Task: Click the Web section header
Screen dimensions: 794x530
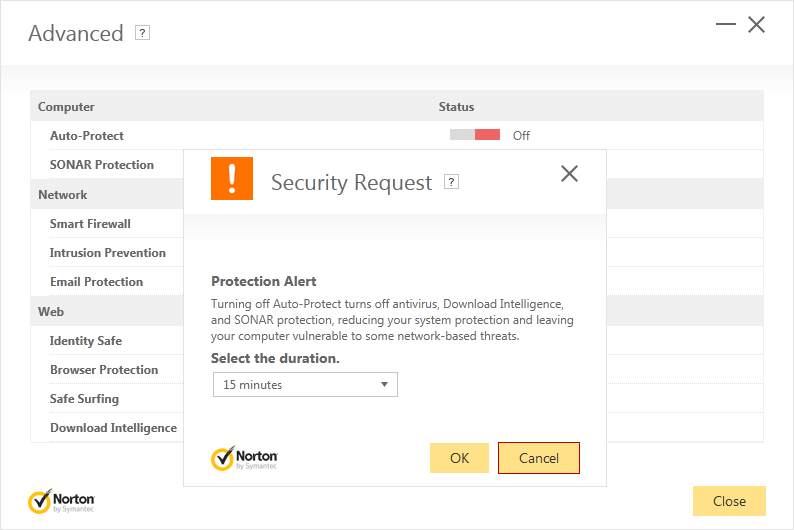Action: (51, 312)
